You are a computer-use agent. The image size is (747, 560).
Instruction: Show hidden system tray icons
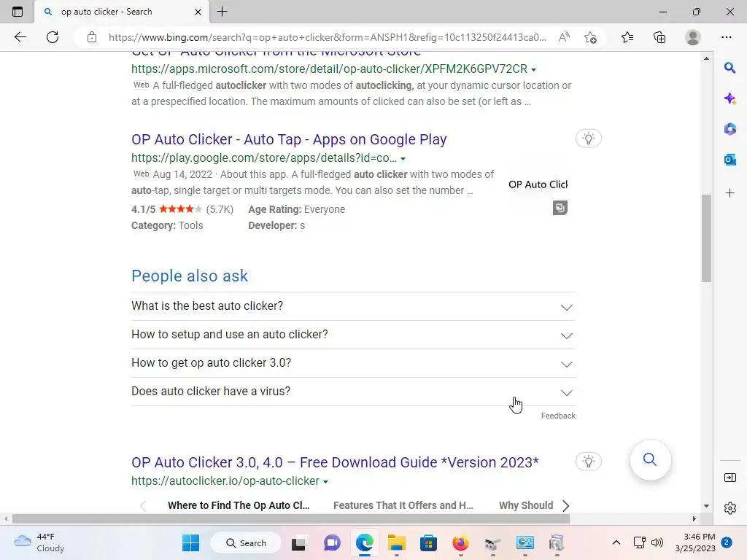tap(616, 542)
